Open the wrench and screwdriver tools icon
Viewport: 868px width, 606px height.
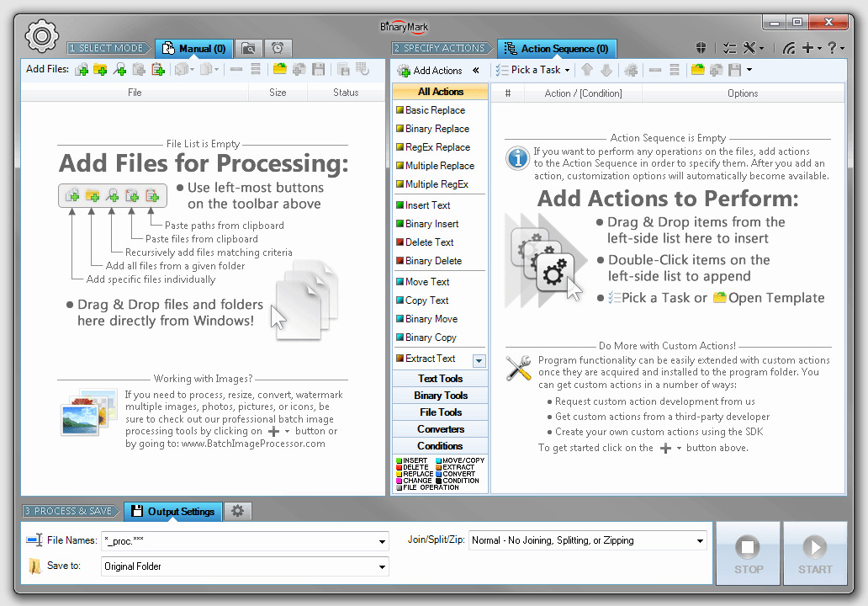point(749,48)
